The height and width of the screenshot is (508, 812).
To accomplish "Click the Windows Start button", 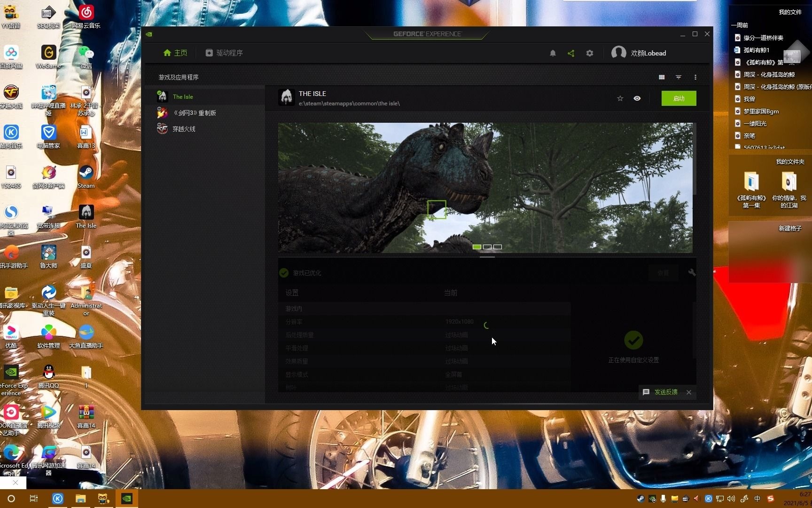I will (11, 499).
